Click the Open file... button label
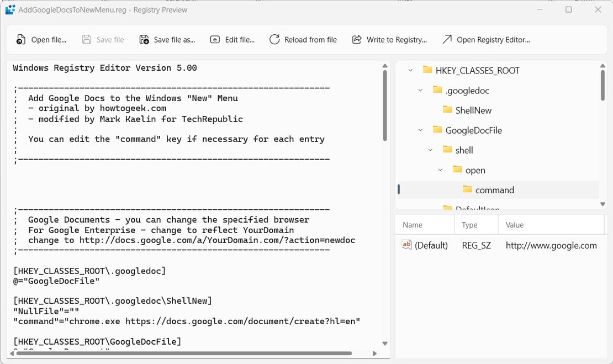This screenshot has width=613, height=364. [x=49, y=40]
